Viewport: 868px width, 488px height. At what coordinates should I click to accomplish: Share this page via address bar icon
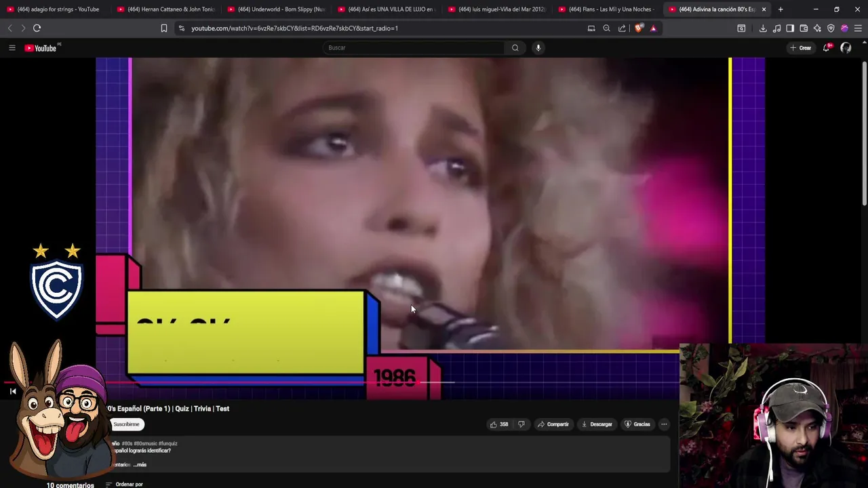622,28
